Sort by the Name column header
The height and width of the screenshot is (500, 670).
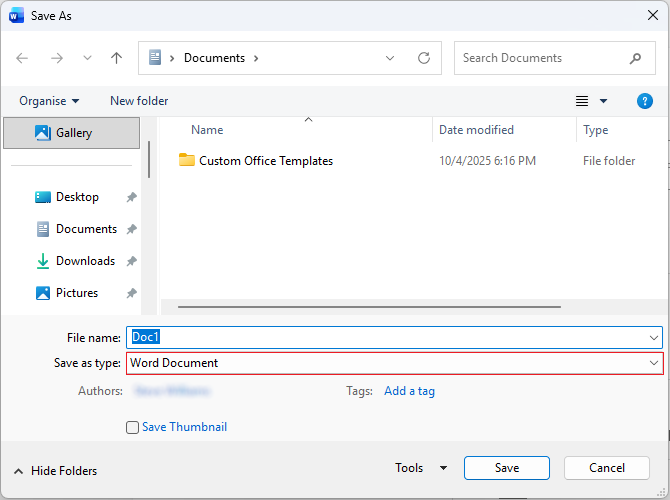point(207,130)
